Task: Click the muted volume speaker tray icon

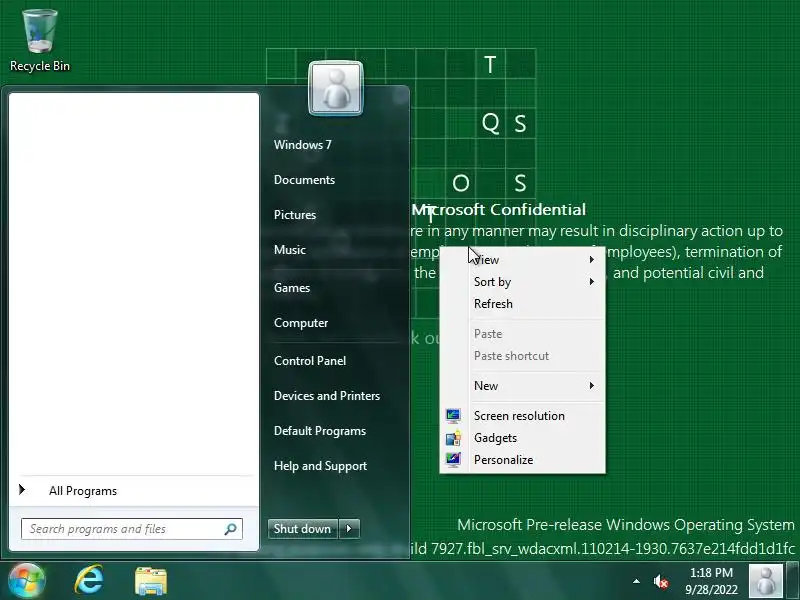Action: (661, 581)
